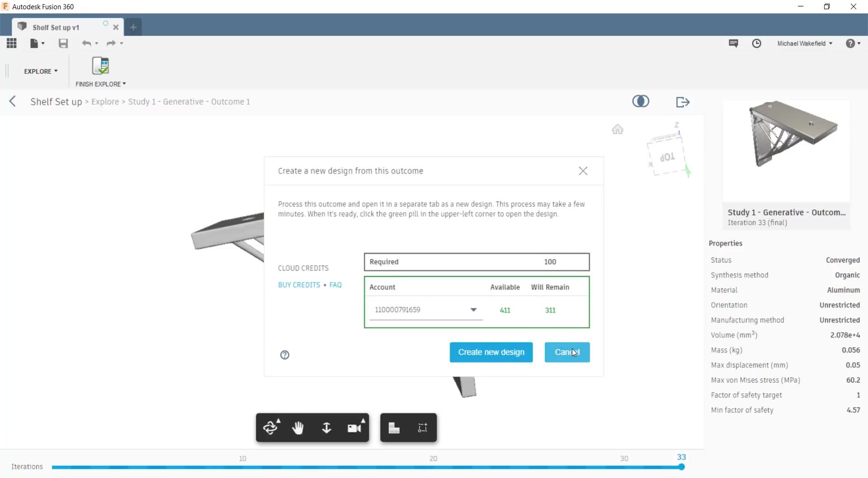
Task: Toggle the ground plane display icon
Action: point(394,428)
